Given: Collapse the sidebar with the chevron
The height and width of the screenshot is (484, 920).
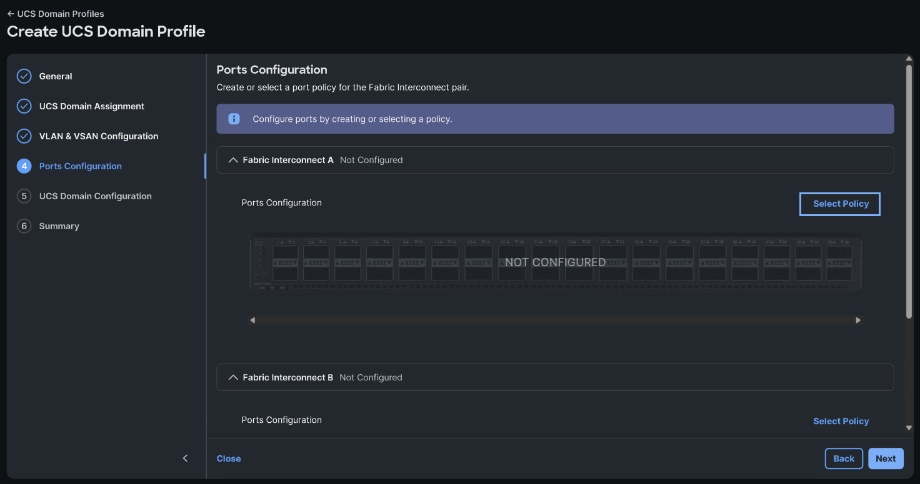Looking at the screenshot, I should click(185, 458).
